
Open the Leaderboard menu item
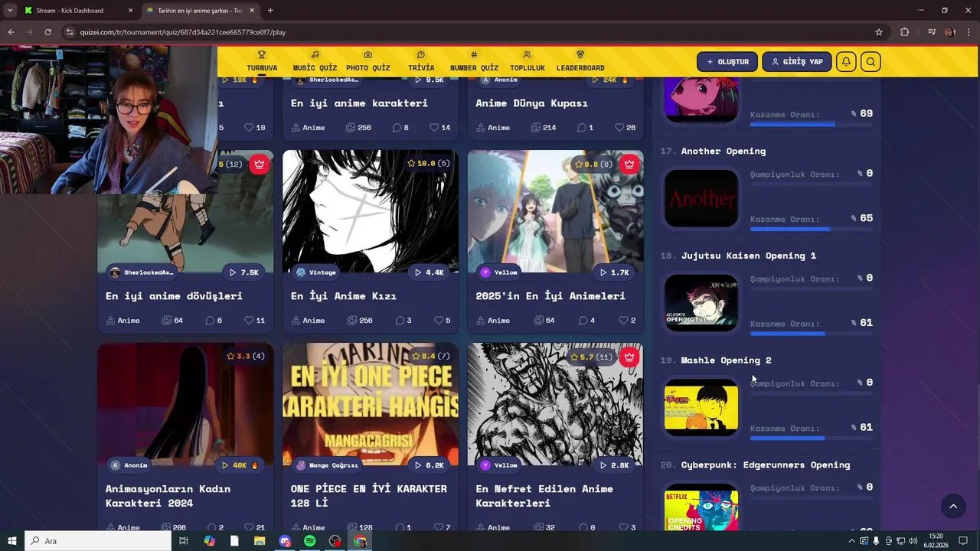[580, 61]
